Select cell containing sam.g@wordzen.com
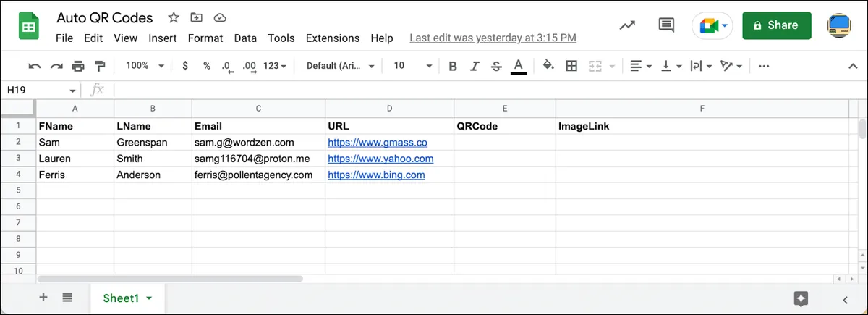868x315 pixels. [258, 143]
